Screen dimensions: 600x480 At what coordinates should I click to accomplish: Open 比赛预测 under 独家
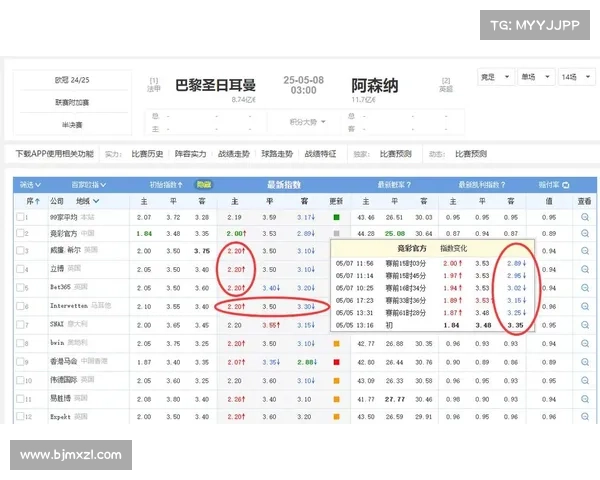[x=396, y=154]
